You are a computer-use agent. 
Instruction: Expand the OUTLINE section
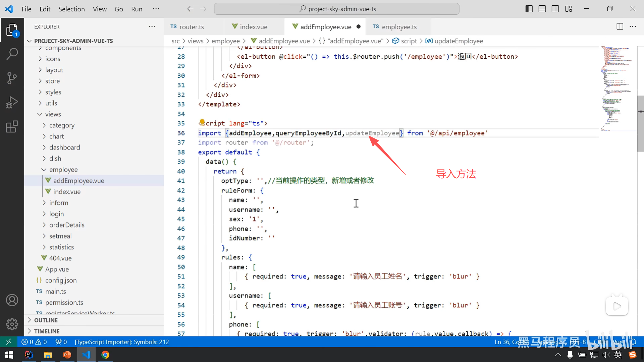[x=46, y=320]
